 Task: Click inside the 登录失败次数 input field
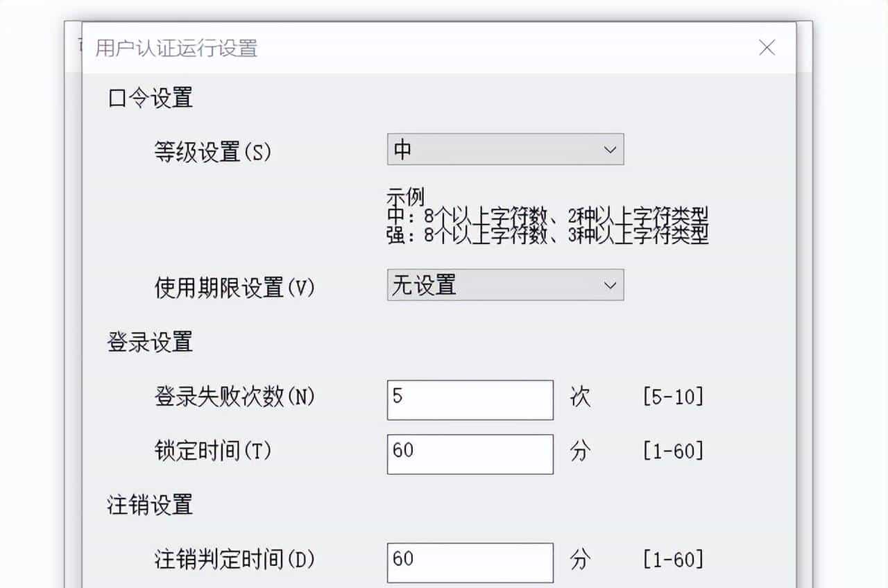pyautogui.click(x=470, y=399)
